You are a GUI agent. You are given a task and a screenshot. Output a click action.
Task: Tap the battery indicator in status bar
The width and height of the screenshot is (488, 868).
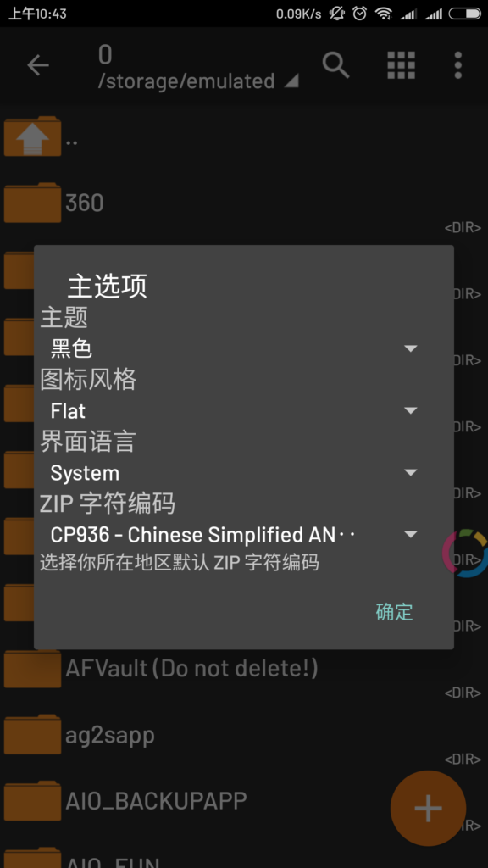(x=465, y=14)
